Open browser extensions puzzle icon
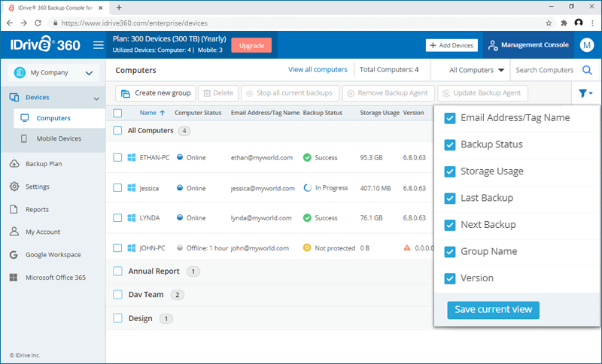Viewport: 602px width, 364px height. pos(564,23)
